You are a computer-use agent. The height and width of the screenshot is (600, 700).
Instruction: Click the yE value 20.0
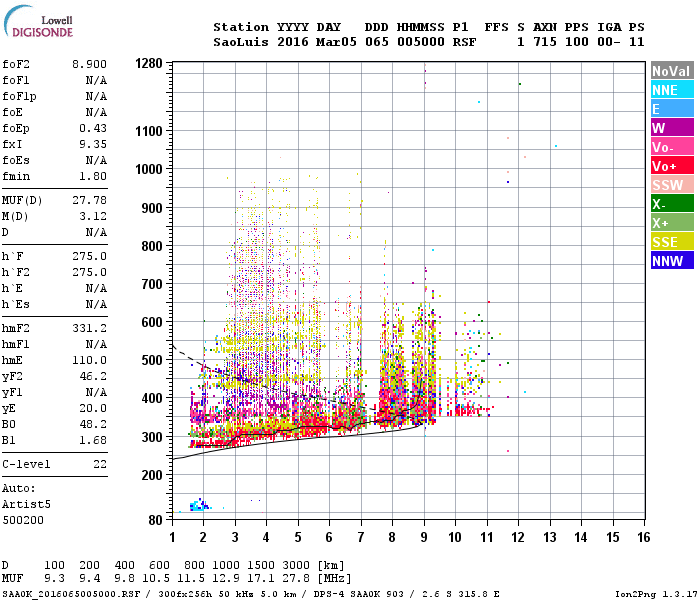click(93, 408)
